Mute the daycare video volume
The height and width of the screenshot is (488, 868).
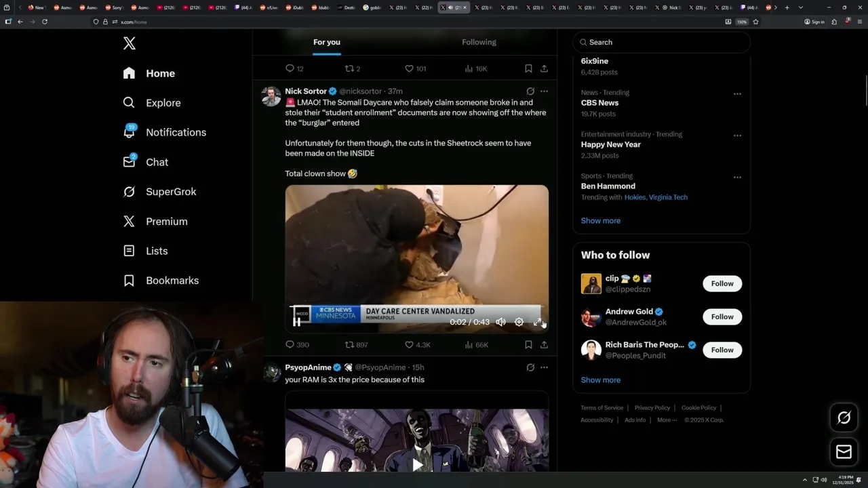click(x=500, y=322)
